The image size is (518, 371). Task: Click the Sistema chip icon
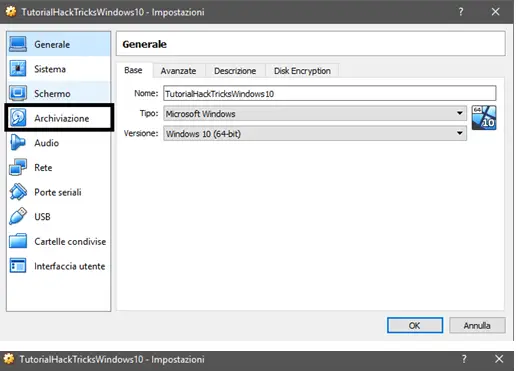click(x=18, y=69)
